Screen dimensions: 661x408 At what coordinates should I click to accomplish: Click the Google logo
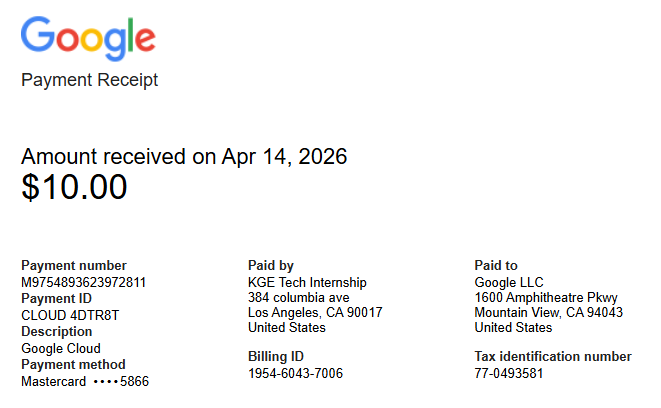pyautogui.click(x=88, y=37)
